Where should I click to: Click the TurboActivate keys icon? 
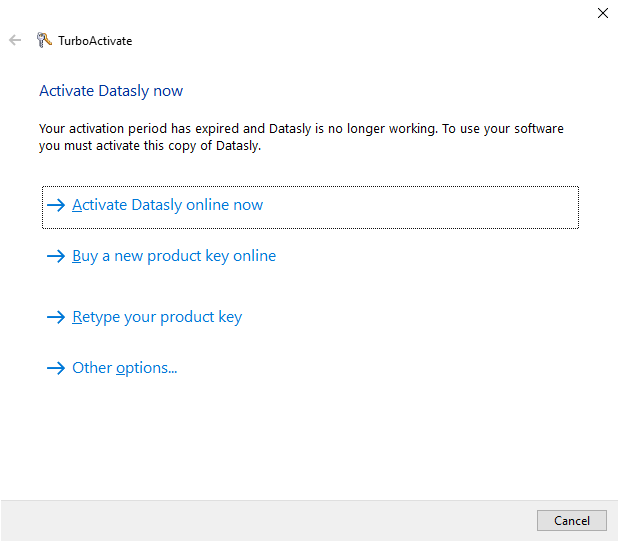coord(44,40)
